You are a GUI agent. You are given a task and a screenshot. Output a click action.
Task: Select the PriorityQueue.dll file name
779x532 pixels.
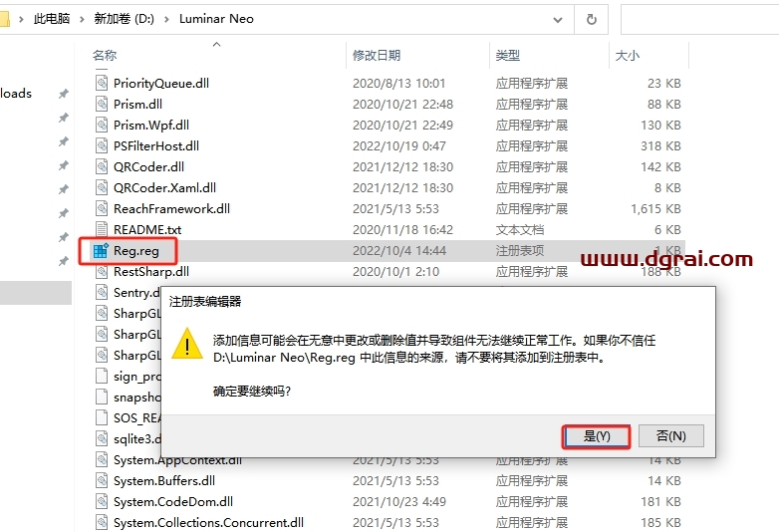[161, 83]
